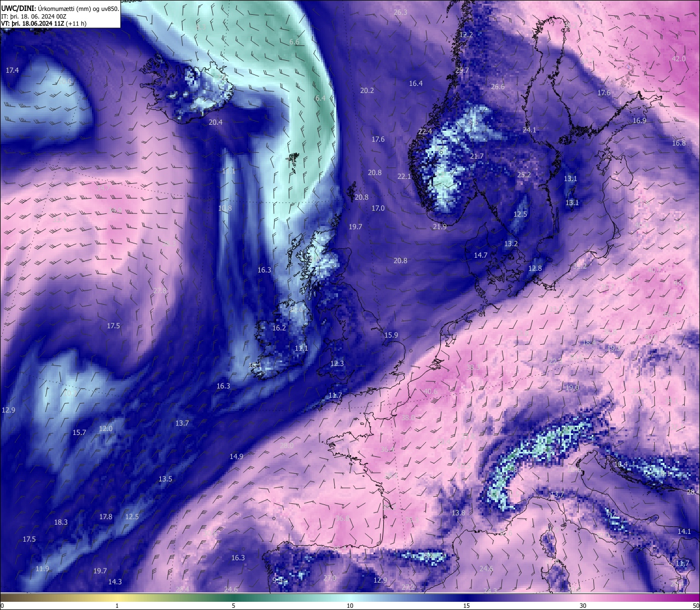Click the 0 tick on colour scale
Viewport: 700px width, 610px height.
pos(2,606)
